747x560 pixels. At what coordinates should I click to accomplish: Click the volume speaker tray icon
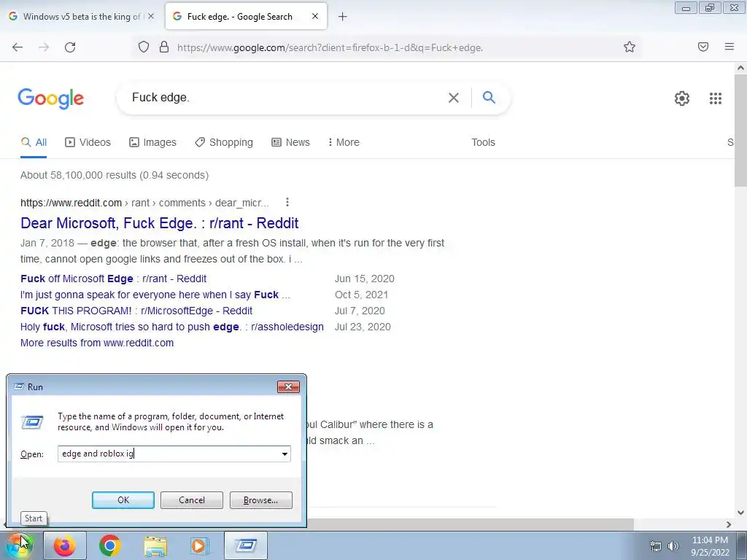tap(673, 546)
